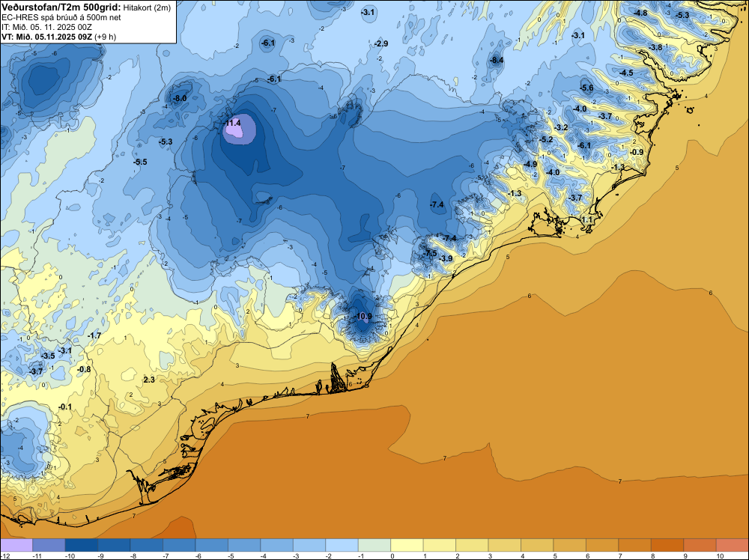Click the -5.2 temperature label

point(546,140)
